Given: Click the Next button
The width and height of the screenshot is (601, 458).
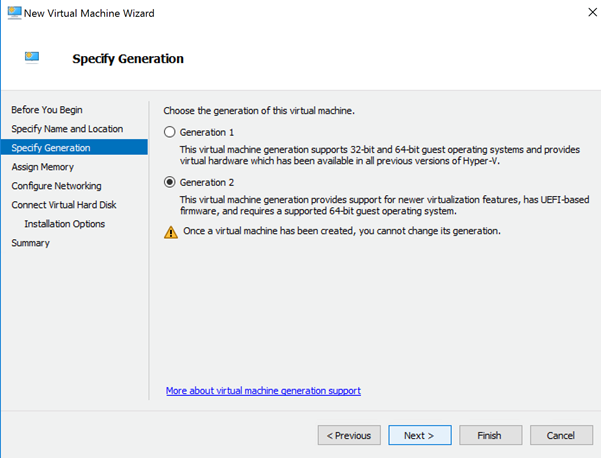Looking at the screenshot, I should (x=420, y=435).
